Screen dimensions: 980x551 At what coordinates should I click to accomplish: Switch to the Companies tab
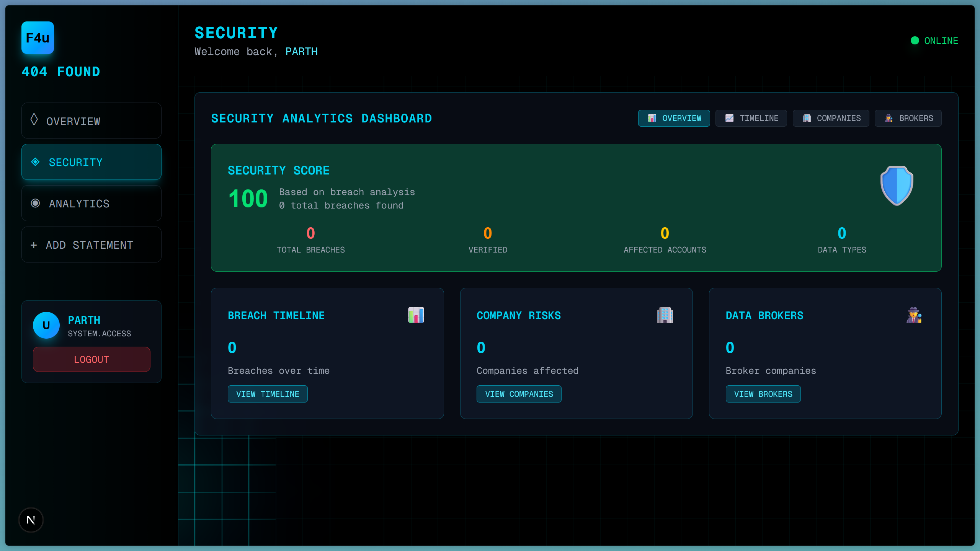pyautogui.click(x=831, y=118)
